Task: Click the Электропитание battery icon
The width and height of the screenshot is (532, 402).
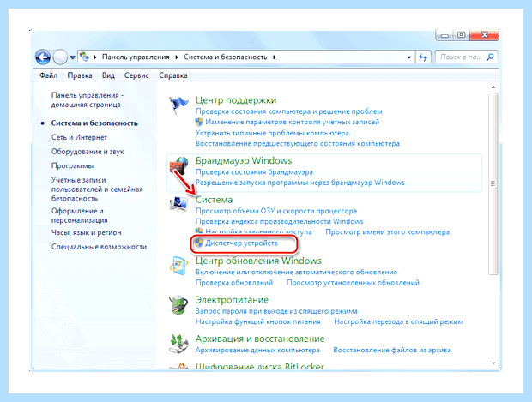Action: [178, 304]
